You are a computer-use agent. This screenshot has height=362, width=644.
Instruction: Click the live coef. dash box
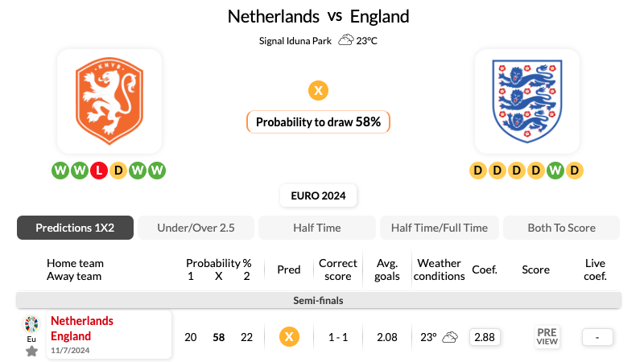click(x=597, y=337)
